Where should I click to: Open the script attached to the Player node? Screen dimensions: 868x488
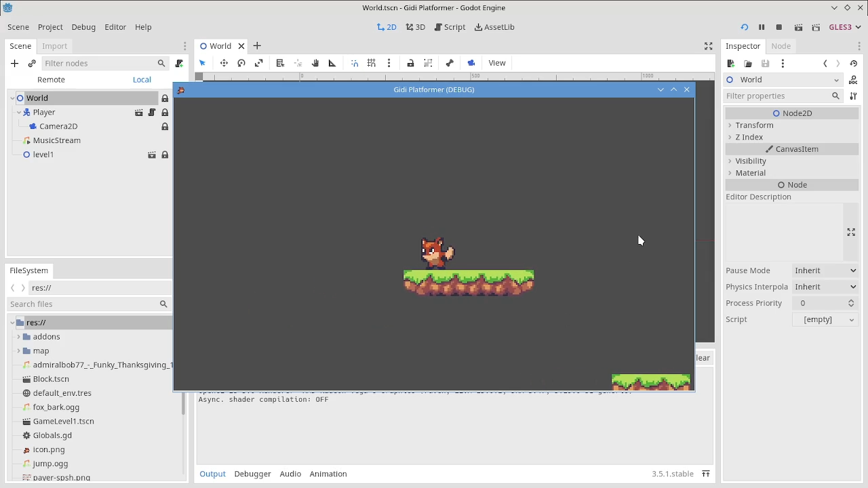click(x=151, y=112)
